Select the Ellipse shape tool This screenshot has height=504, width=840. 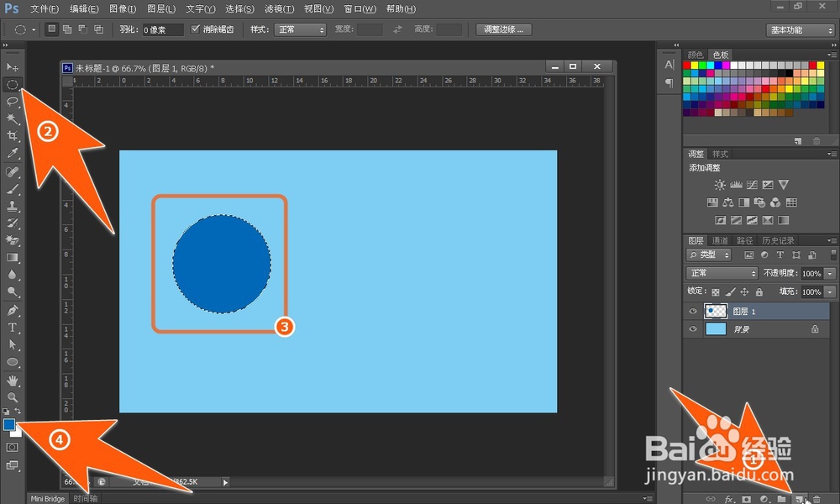coord(13,362)
